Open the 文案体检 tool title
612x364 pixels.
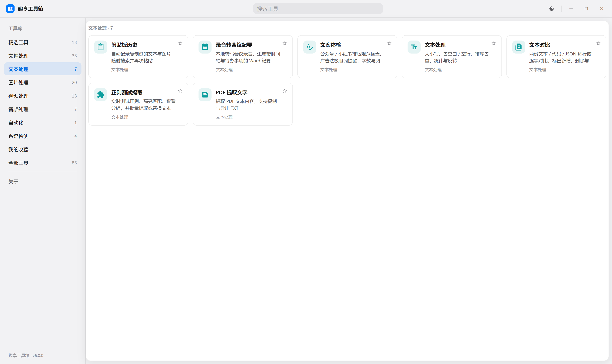click(x=330, y=45)
